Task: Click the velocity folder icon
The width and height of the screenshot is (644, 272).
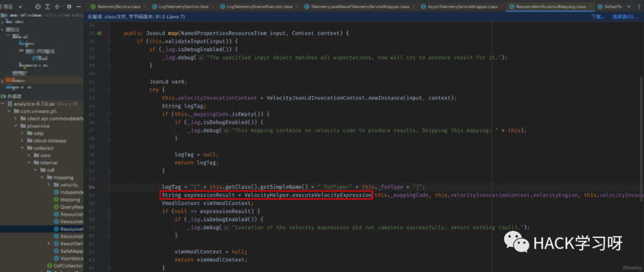Action: pos(56,185)
